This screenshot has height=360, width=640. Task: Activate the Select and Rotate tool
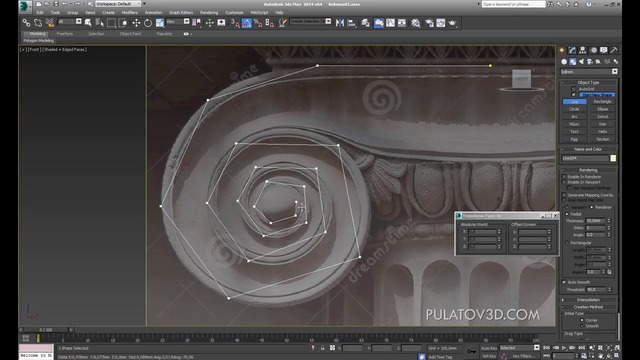point(148,23)
